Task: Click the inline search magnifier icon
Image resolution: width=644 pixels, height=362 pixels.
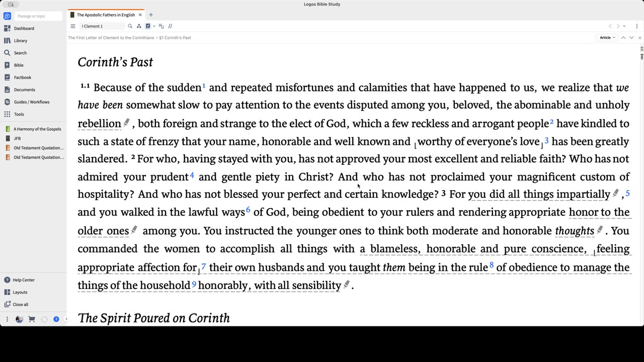Action: click(130, 26)
